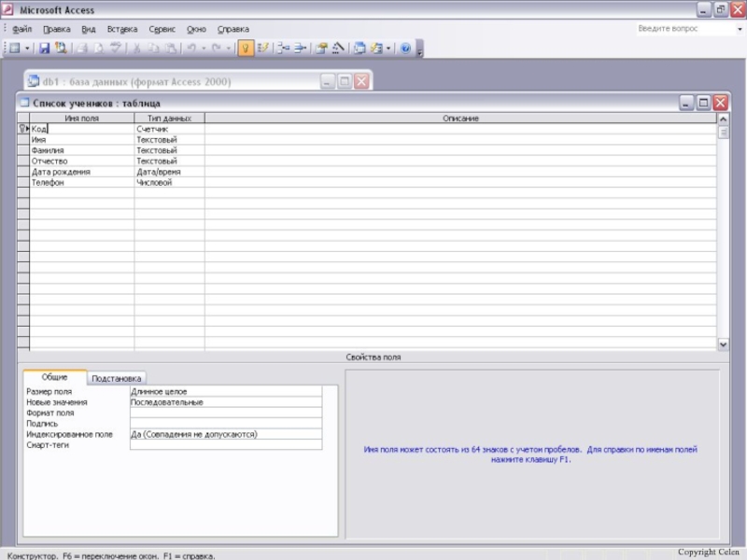747x560 pixels.
Task: Select the row selector for field Код
Action: 23,129
